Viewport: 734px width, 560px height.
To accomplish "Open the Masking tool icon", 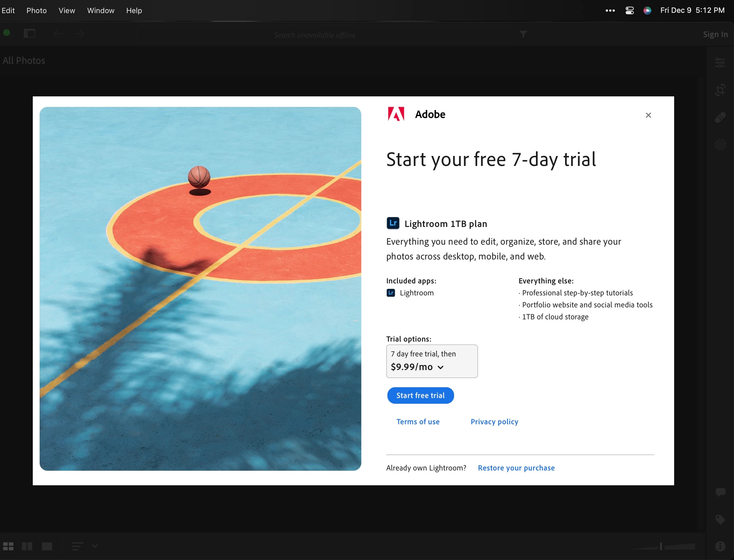I will (720, 145).
